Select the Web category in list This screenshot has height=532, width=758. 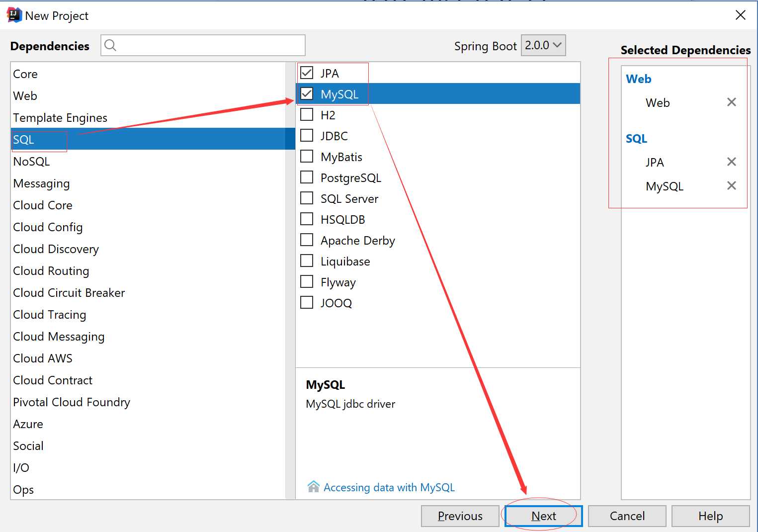(148, 96)
